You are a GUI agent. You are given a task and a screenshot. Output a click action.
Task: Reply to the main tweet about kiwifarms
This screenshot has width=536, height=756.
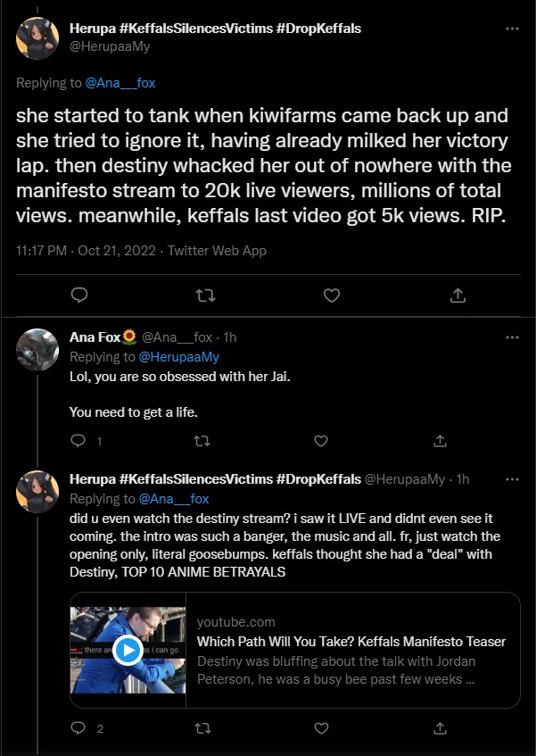click(78, 295)
